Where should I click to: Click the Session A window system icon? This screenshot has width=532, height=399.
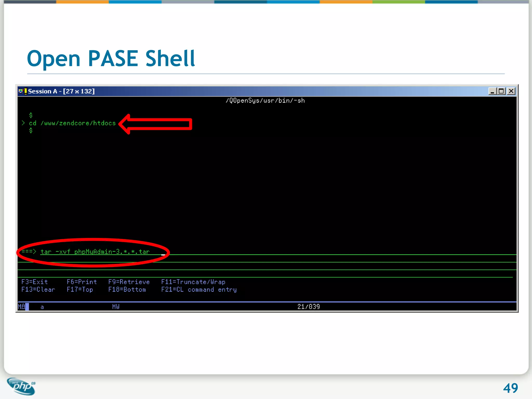(23, 91)
